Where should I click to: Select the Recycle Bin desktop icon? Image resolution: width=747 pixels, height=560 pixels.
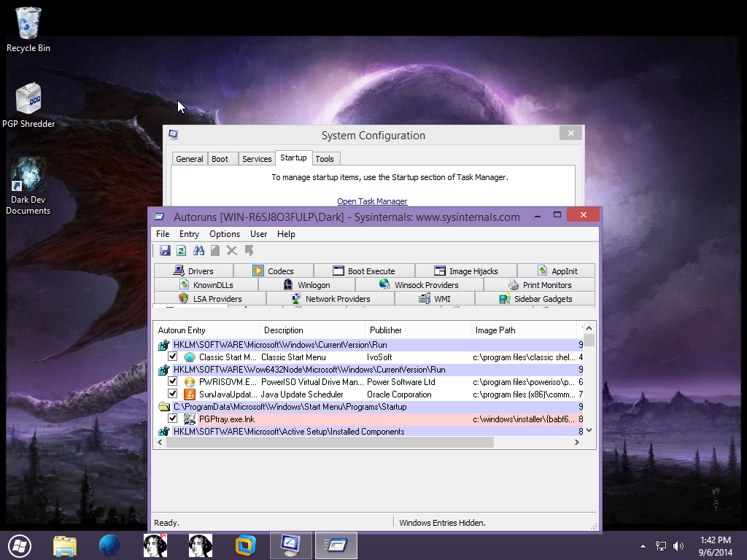(28, 29)
